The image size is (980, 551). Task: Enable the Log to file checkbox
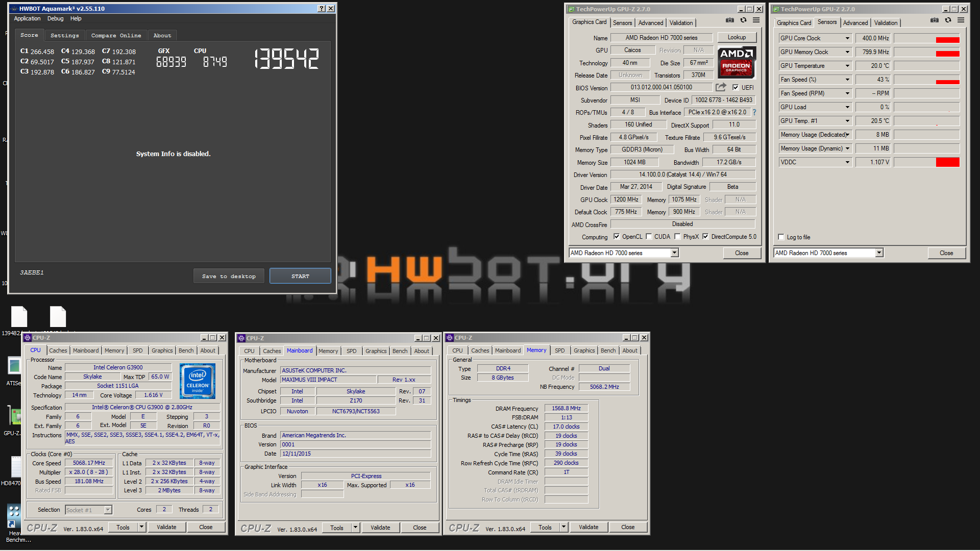click(781, 237)
